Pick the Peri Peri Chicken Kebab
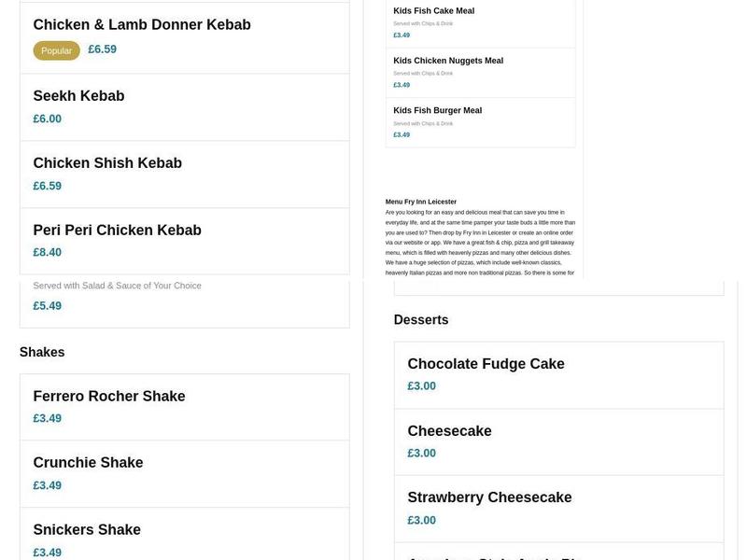Image resolution: width=747 pixels, height=560 pixels. tap(117, 231)
